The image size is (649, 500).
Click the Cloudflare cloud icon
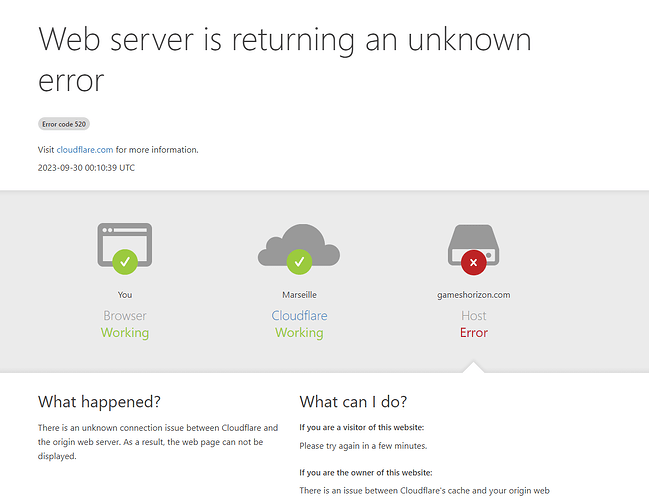[299, 245]
